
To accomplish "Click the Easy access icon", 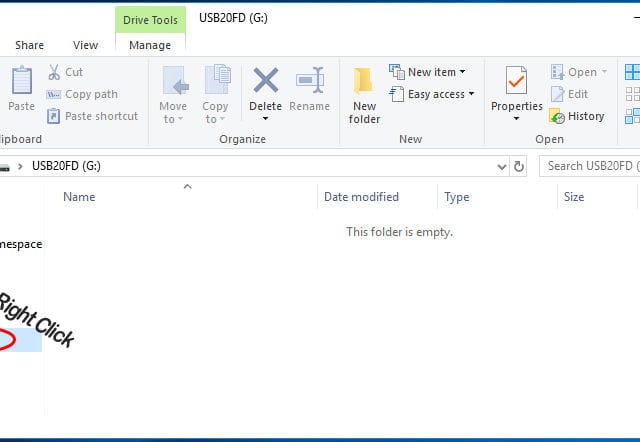I will coord(396,94).
